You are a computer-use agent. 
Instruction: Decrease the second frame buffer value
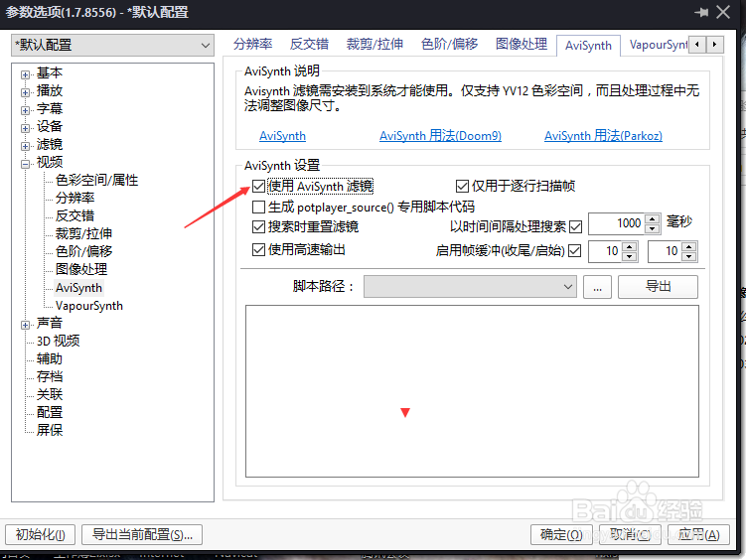[x=689, y=257]
